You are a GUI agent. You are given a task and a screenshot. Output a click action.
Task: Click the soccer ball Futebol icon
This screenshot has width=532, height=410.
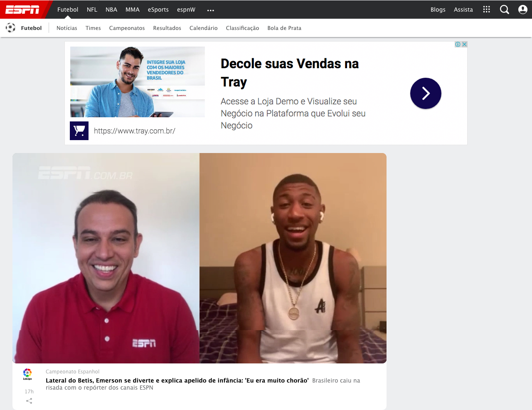point(10,28)
